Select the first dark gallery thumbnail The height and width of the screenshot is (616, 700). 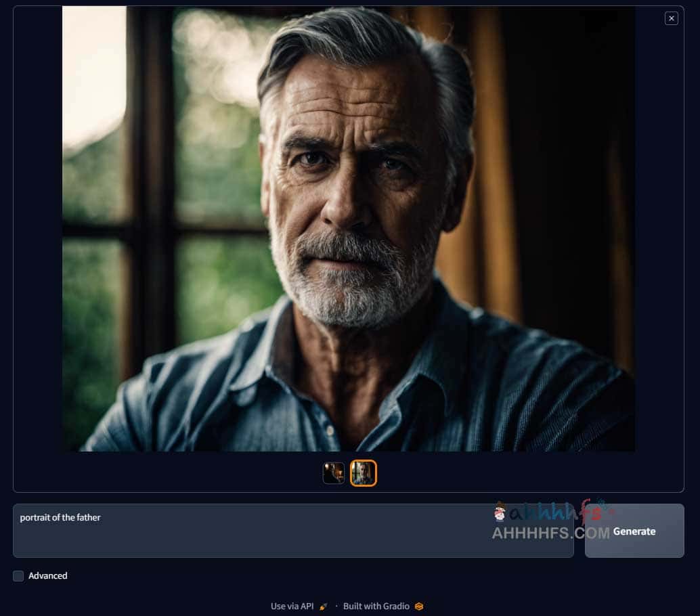(x=334, y=473)
